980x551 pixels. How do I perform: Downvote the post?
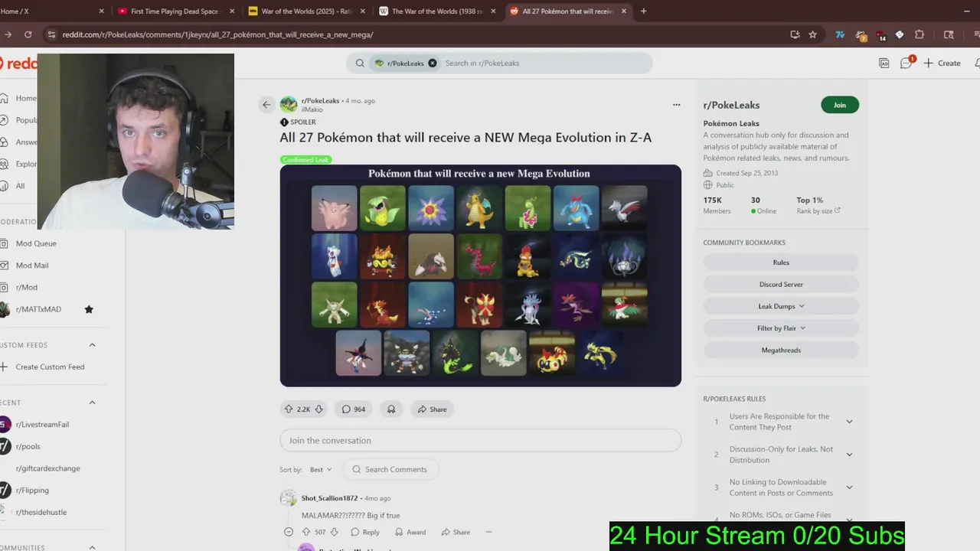point(318,409)
